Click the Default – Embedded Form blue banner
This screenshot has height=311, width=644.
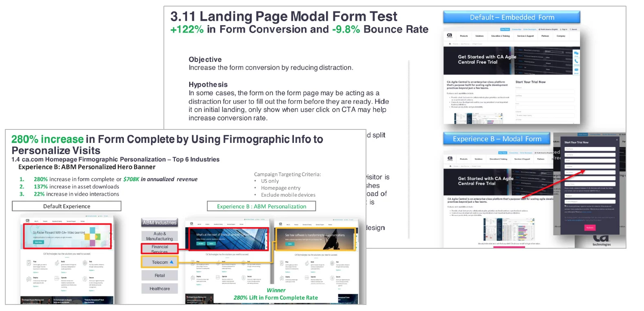click(512, 17)
